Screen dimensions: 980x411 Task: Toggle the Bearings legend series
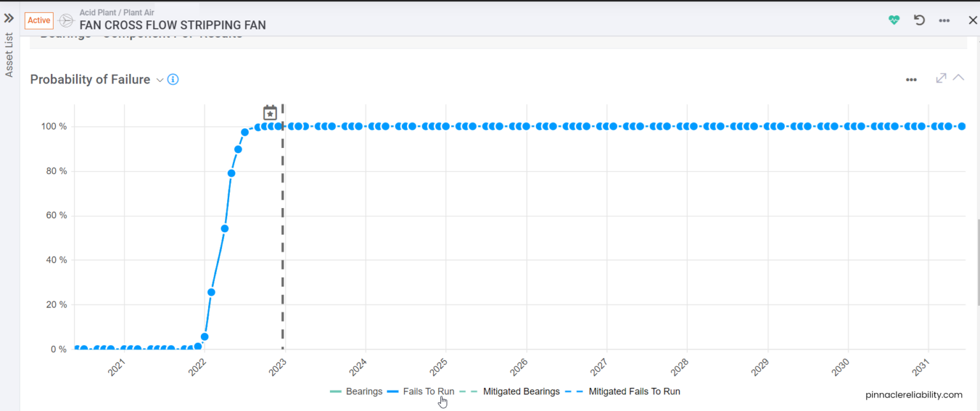click(356, 391)
